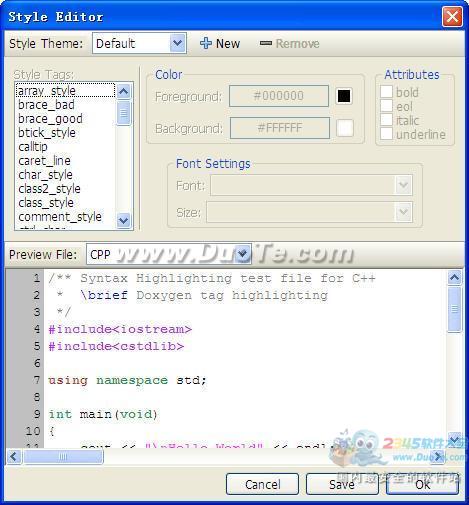Screen dimensions: 469x505
Task: Click the black foreground color swatch
Action: [x=344, y=96]
